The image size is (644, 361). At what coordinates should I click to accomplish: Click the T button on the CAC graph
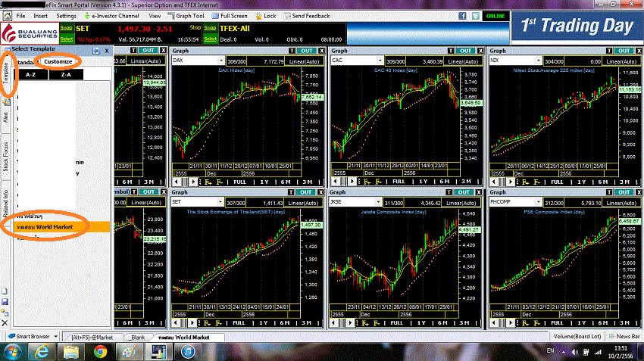tap(451, 51)
